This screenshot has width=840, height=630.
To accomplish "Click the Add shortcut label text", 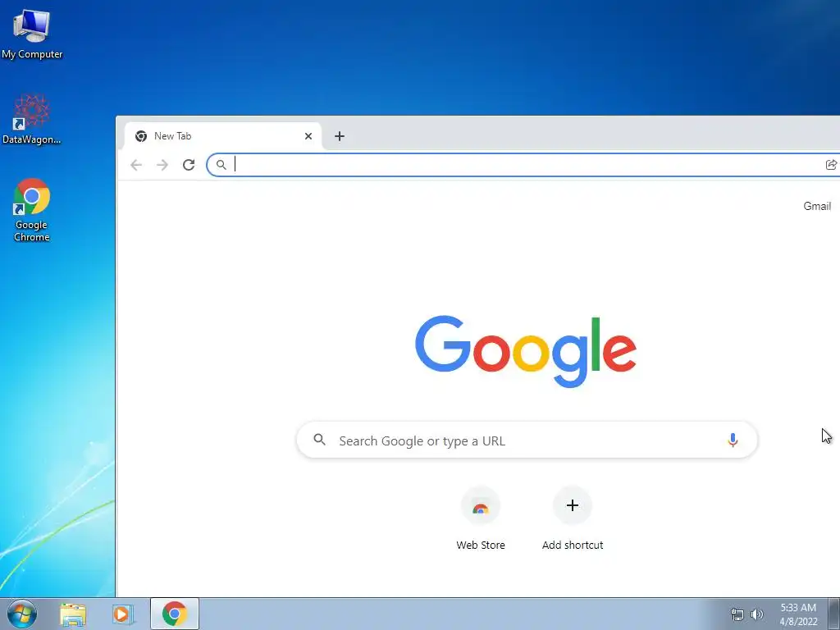I will pos(572,545).
